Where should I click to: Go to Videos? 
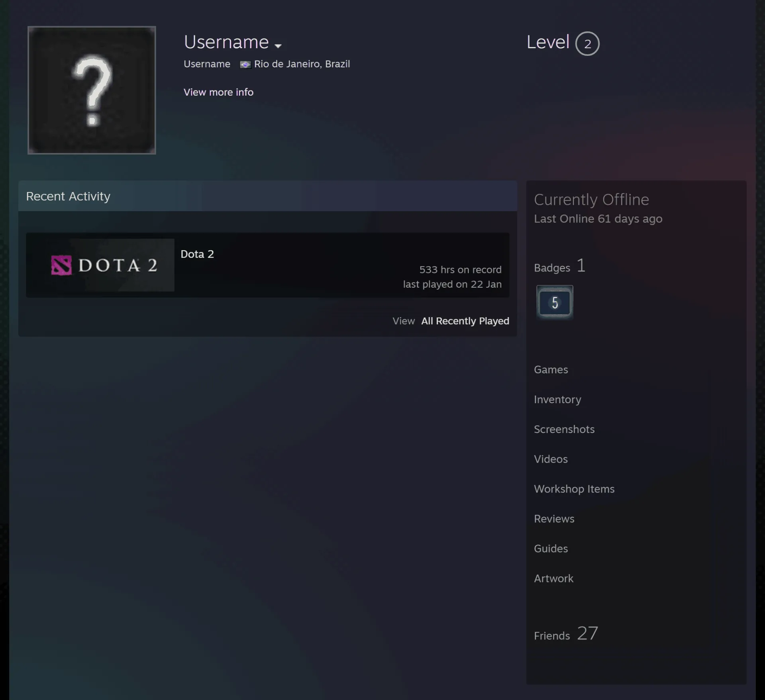[x=551, y=459]
